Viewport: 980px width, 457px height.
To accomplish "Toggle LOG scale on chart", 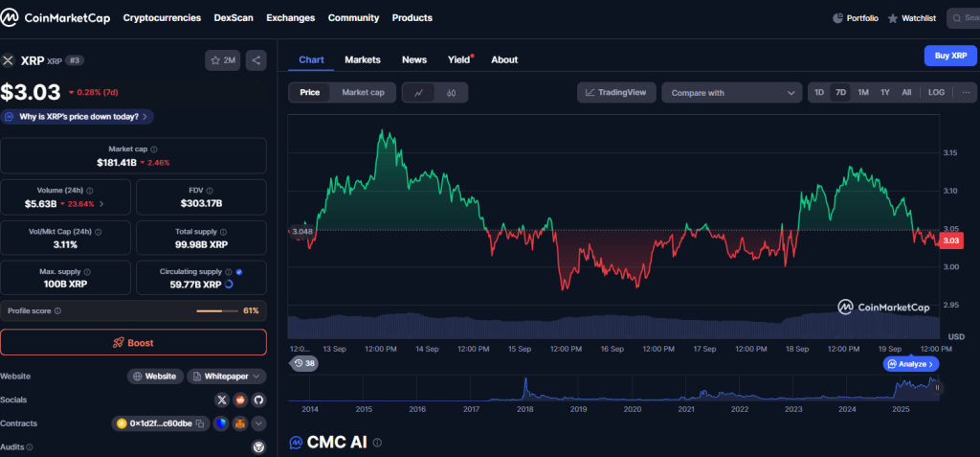I will point(936,93).
